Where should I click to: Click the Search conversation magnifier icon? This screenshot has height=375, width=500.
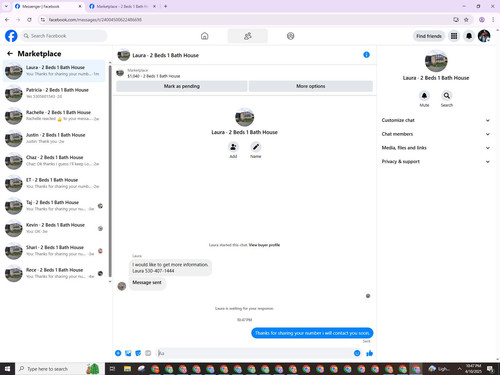pyautogui.click(x=447, y=96)
